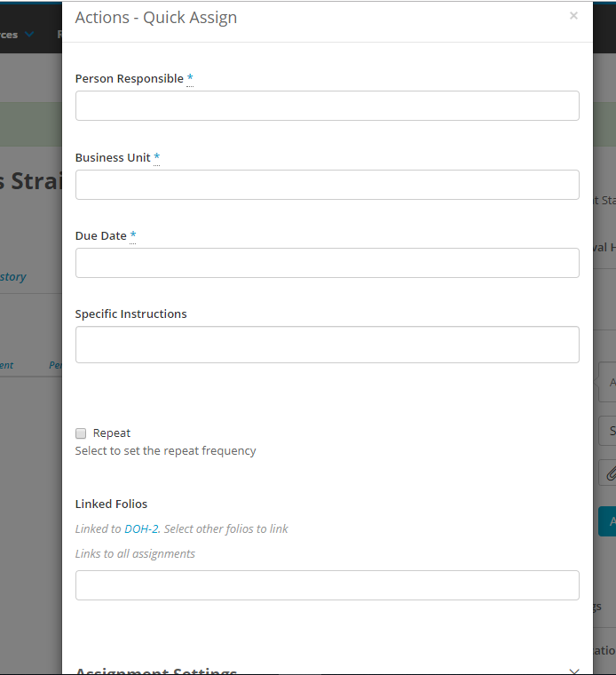The image size is (616, 675).
Task: Open the DOH-2 linked folio link
Action: click(x=141, y=528)
